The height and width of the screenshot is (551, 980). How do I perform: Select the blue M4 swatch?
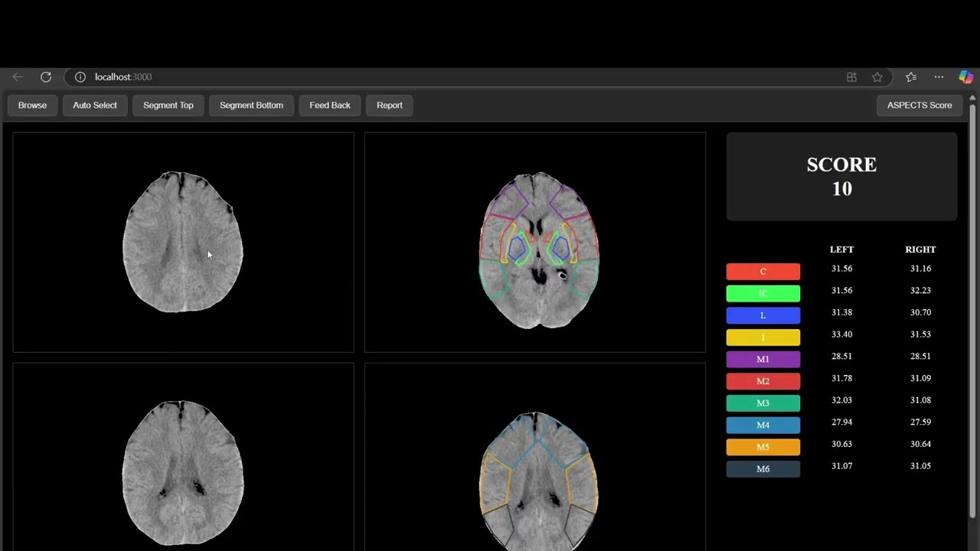[x=763, y=425]
